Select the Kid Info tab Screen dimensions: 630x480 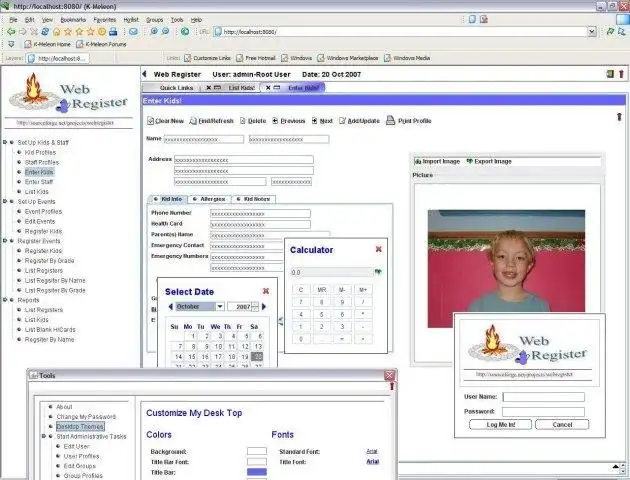click(x=168, y=199)
